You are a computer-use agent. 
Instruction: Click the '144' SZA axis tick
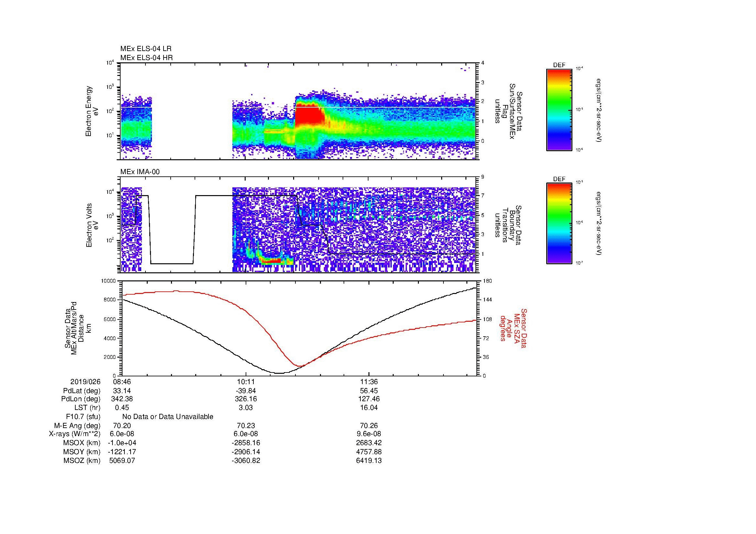click(x=487, y=300)
